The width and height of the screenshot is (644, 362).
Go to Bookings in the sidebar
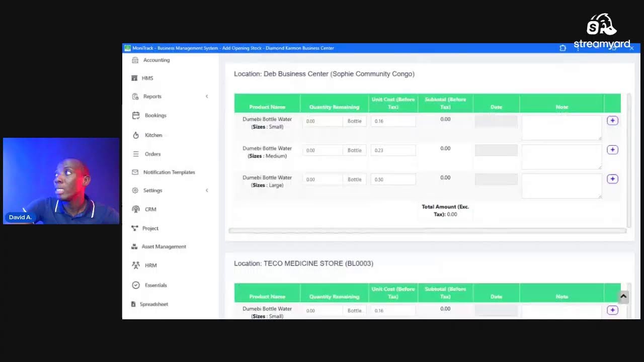click(x=155, y=115)
